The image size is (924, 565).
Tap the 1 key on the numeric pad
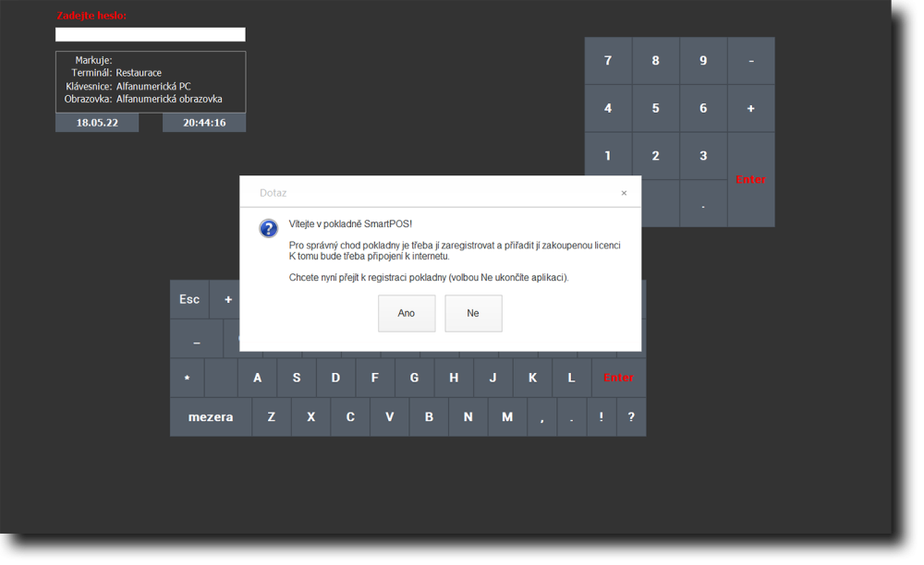point(608,154)
